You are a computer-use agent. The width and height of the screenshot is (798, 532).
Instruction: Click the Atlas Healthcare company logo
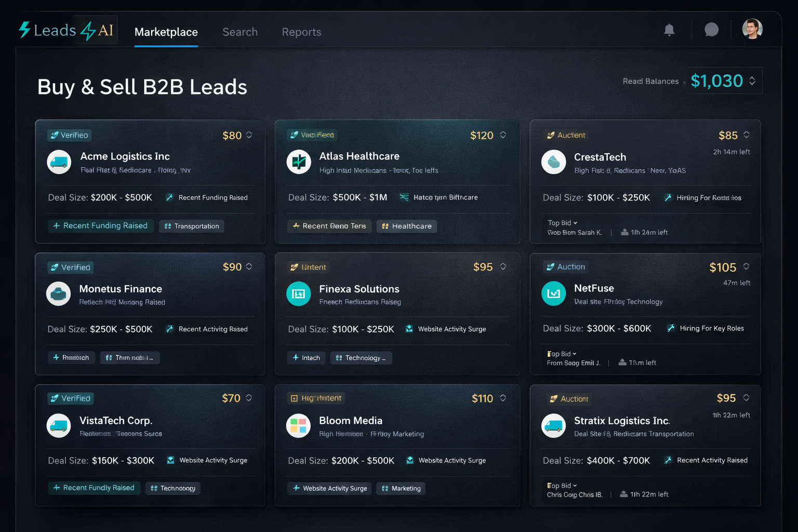click(299, 162)
